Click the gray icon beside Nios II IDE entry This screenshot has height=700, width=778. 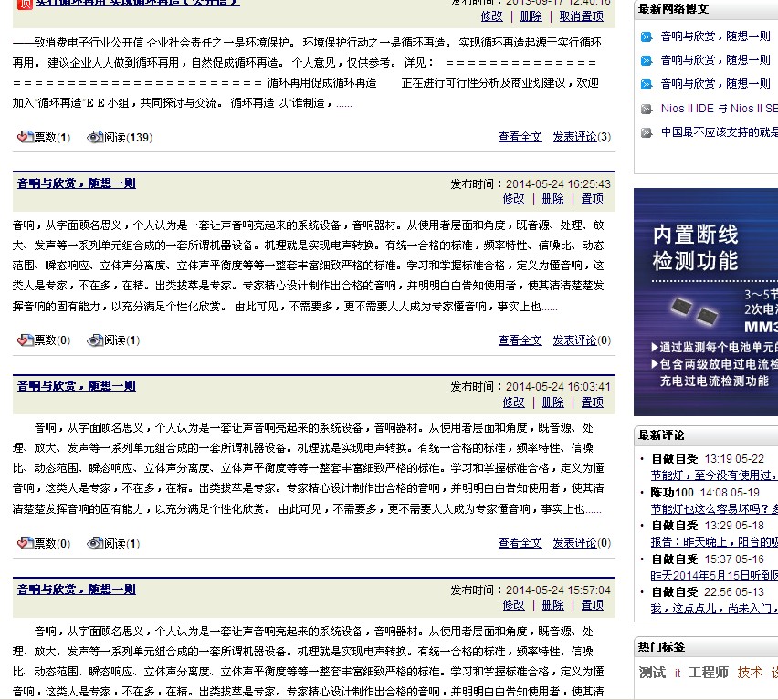click(x=646, y=109)
